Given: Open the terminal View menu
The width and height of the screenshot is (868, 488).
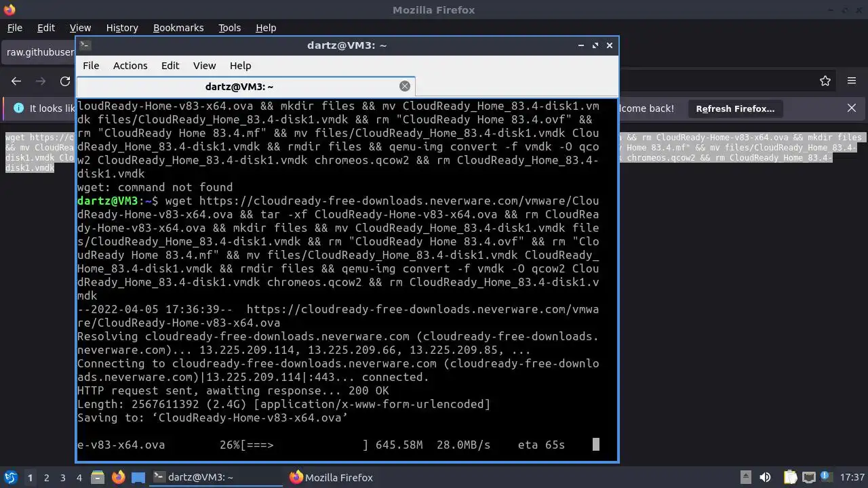Looking at the screenshot, I should 204,66.
